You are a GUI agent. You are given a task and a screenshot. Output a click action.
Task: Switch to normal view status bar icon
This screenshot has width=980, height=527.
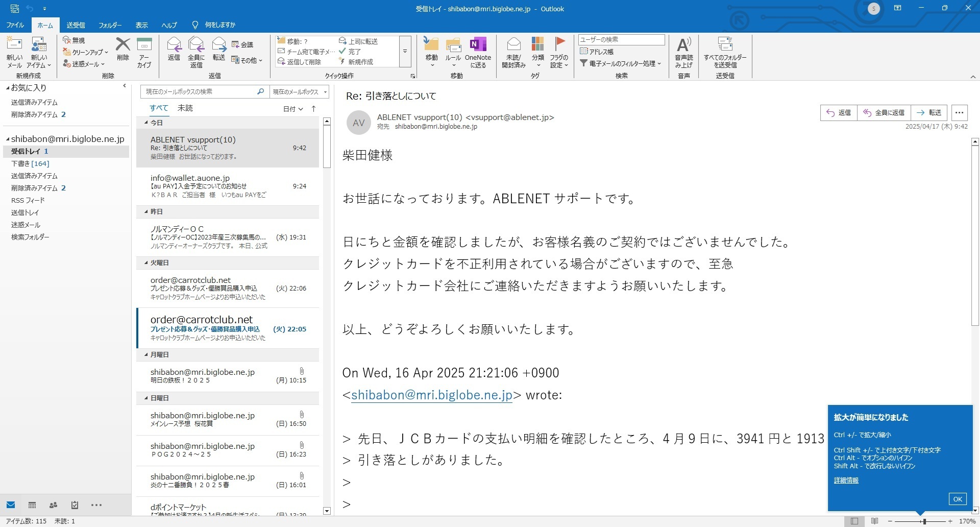click(854, 521)
